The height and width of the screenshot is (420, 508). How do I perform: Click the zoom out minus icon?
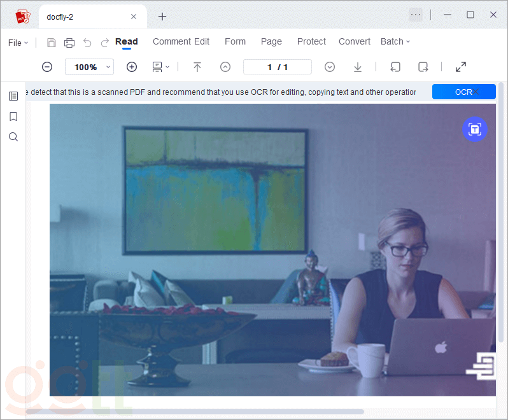[47, 67]
